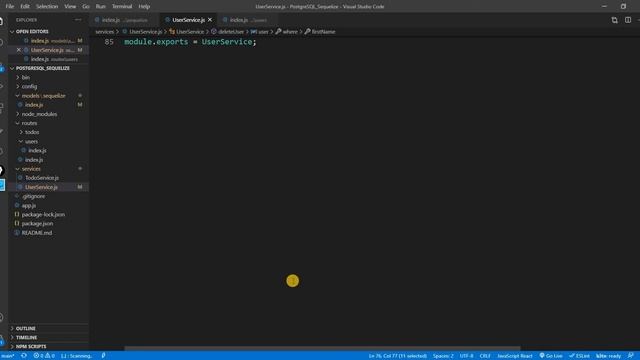640x360 pixels.
Task: Select index.js models entry in Open Editors
Action: point(48,41)
